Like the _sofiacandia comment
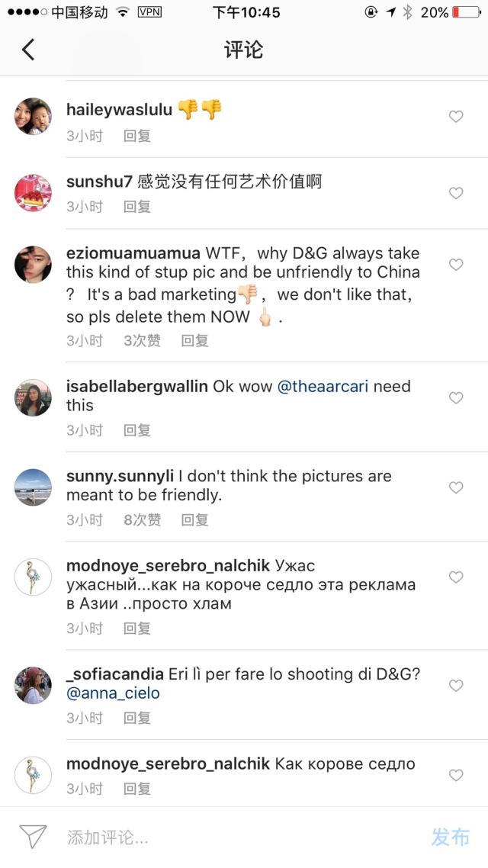This screenshot has width=488, height=868. coord(456,686)
